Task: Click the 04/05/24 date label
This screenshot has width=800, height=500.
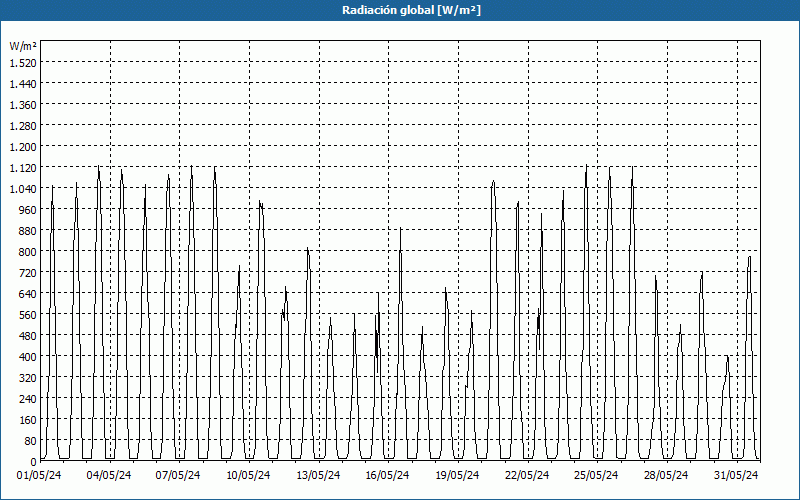Action: click(x=109, y=475)
